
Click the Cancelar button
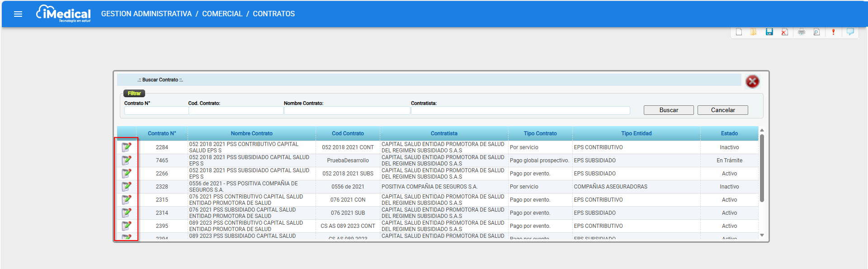coord(723,110)
